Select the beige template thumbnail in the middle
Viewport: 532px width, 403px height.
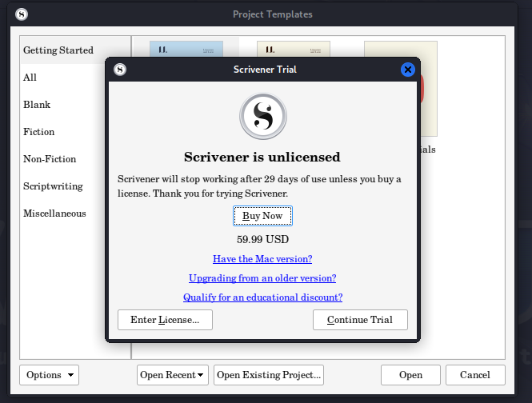coord(294,50)
